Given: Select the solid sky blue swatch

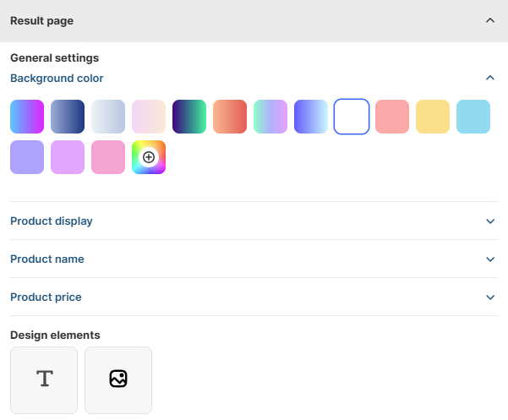Looking at the screenshot, I should tap(473, 117).
